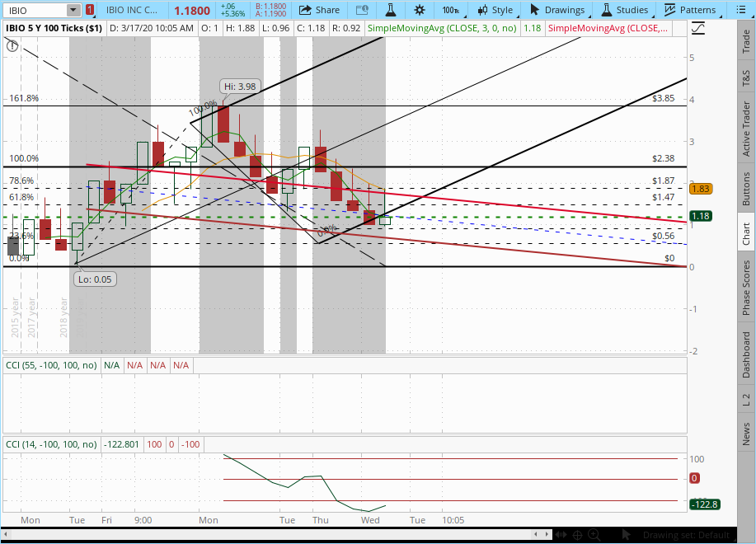The height and width of the screenshot is (544, 756).
Task: Click the flask quick study icon
Action: [x=391, y=10]
